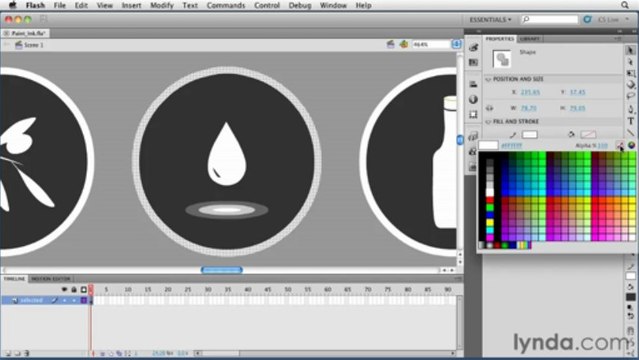Toggle show or hide all layers eye
This screenshot has height=360, width=639.
click(x=64, y=289)
